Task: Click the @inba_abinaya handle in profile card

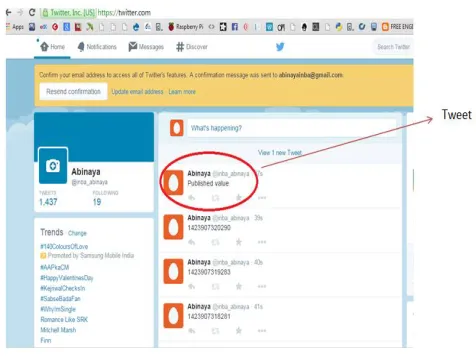Action: [90, 182]
